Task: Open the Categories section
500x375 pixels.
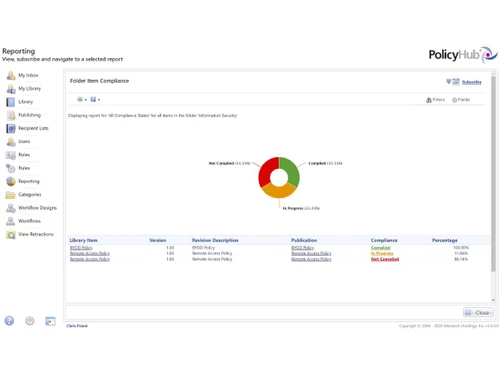Action: 24,195
